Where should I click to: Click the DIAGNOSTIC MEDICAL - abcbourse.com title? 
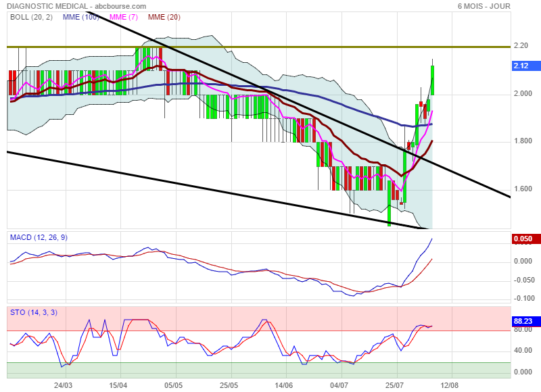pyautogui.click(x=76, y=6)
